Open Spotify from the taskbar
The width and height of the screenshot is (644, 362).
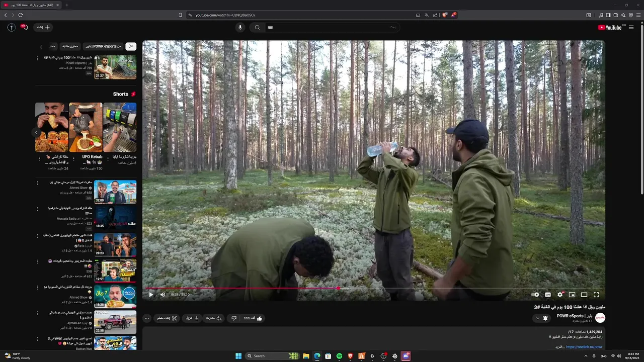[x=339, y=356]
